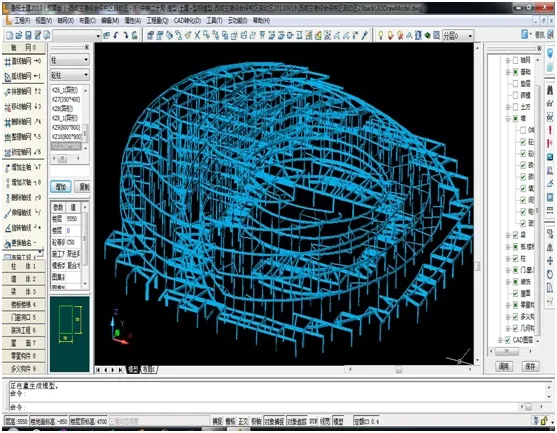This screenshot has width=557, height=433.
Task: Click the 保存 button in display panel
Action: [530, 366]
